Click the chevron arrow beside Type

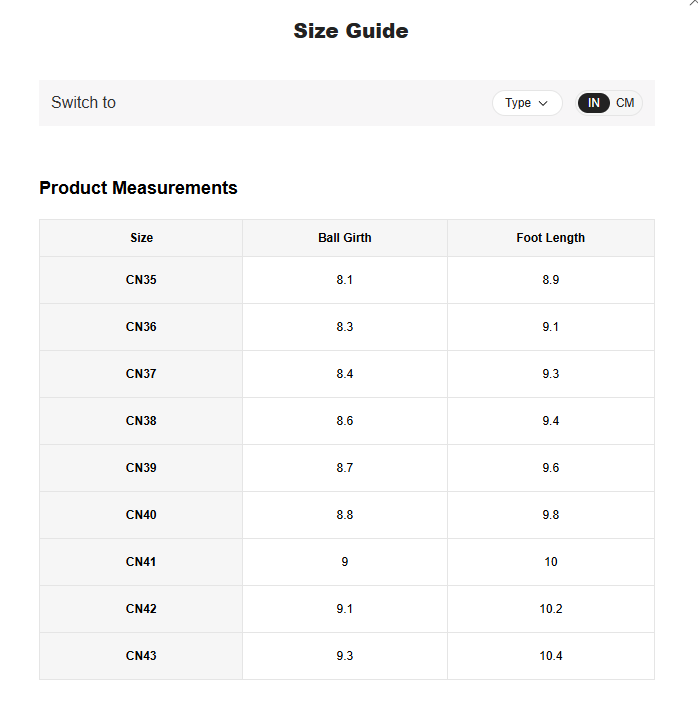[x=544, y=103]
